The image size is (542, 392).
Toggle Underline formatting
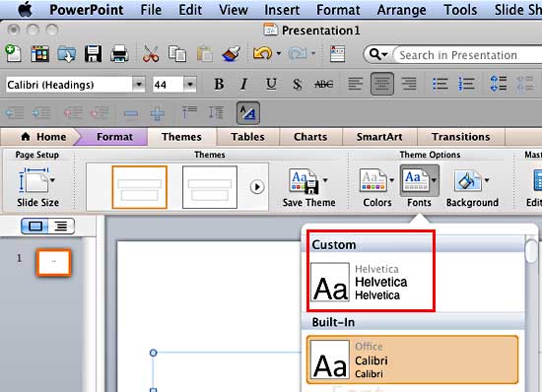click(271, 85)
